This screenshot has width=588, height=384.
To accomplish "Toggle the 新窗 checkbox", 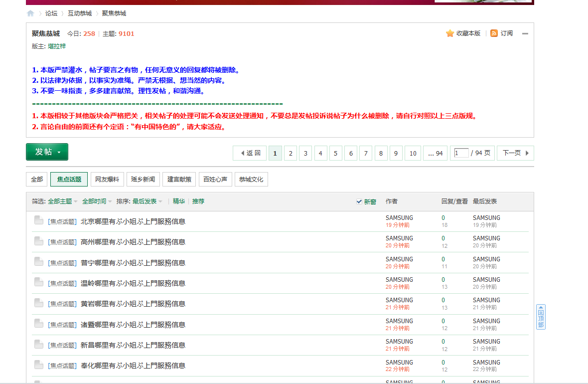I will [x=359, y=201].
